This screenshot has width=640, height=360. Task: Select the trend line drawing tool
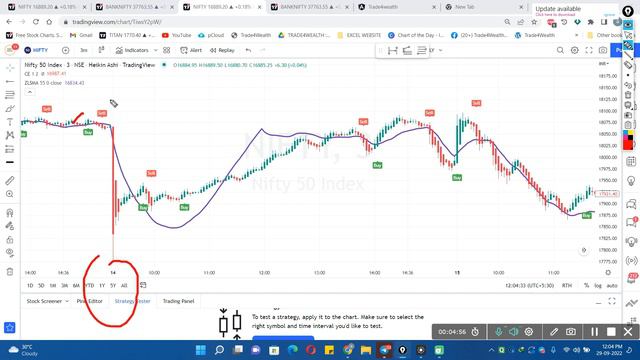click(x=10, y=82)
